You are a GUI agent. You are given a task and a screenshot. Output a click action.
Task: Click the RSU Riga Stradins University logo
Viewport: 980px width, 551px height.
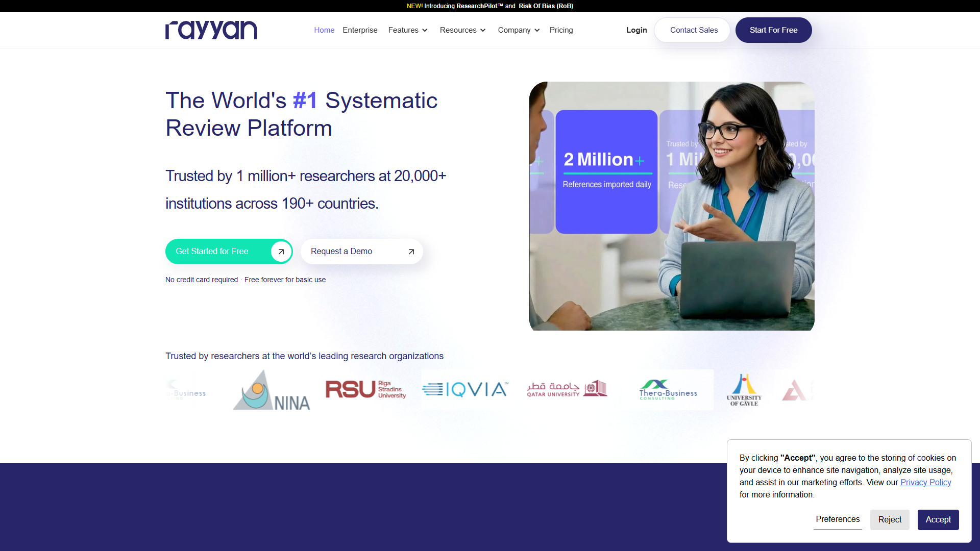tap(366, 389)
